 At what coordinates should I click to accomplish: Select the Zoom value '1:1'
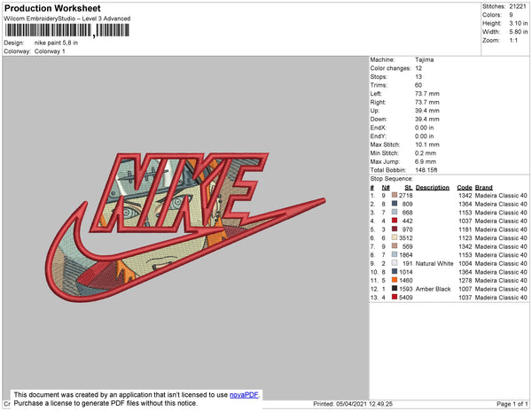pos(513,41)
